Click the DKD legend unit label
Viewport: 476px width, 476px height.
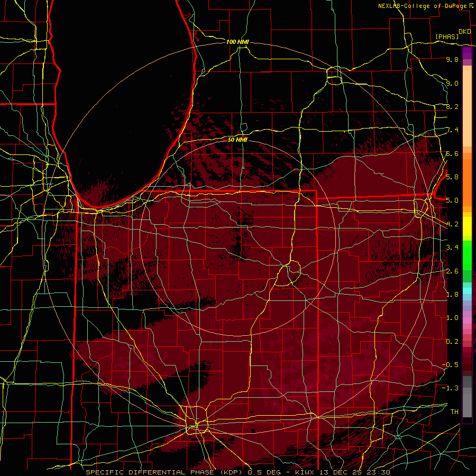tap(465, 32)
